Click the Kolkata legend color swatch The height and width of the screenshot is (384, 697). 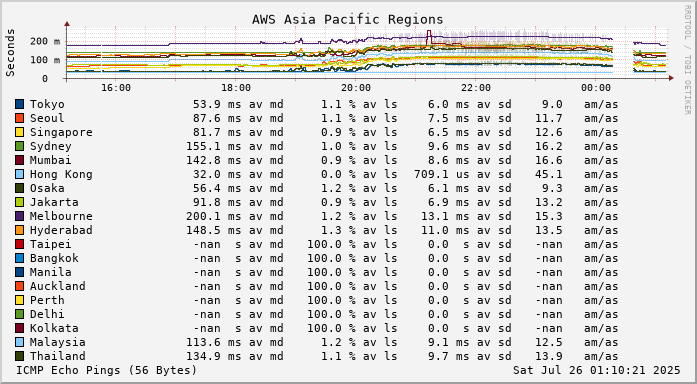(20, 328)
